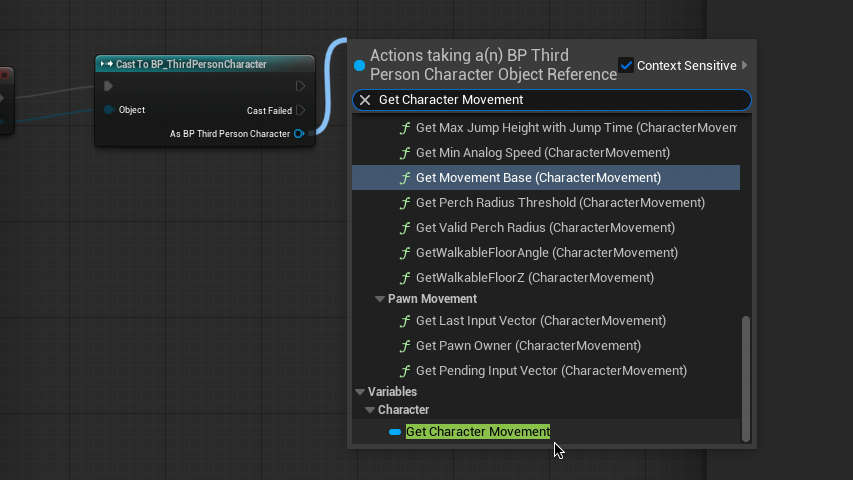The height and width of the screenshot is (480, 853).
Task: Click the cast node input execution pin
Action: pyautogui.click(x=109, y=87)
